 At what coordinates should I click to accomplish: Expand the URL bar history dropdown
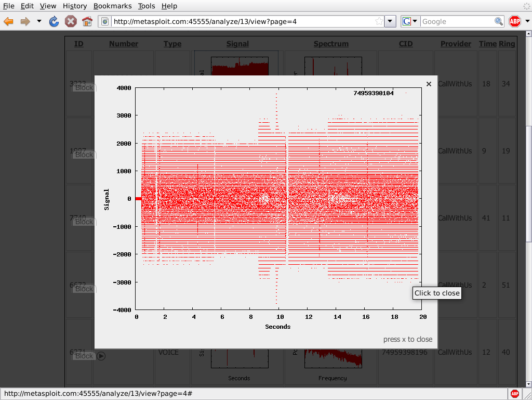(x=391, y=21)
